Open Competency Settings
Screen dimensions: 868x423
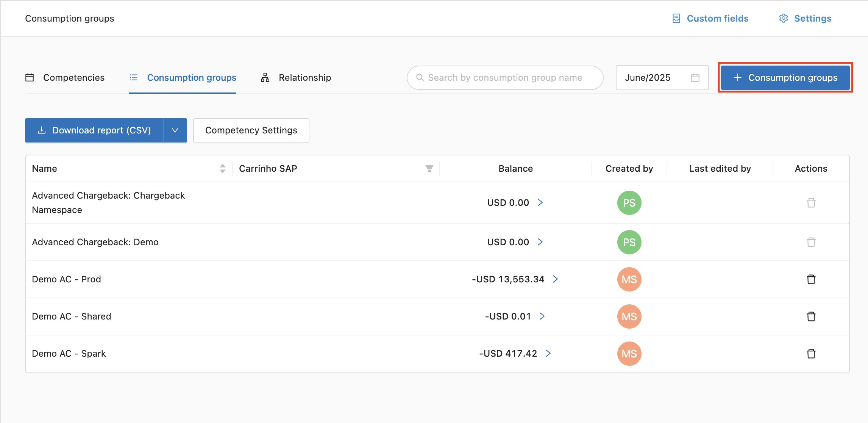pos(251,130)
